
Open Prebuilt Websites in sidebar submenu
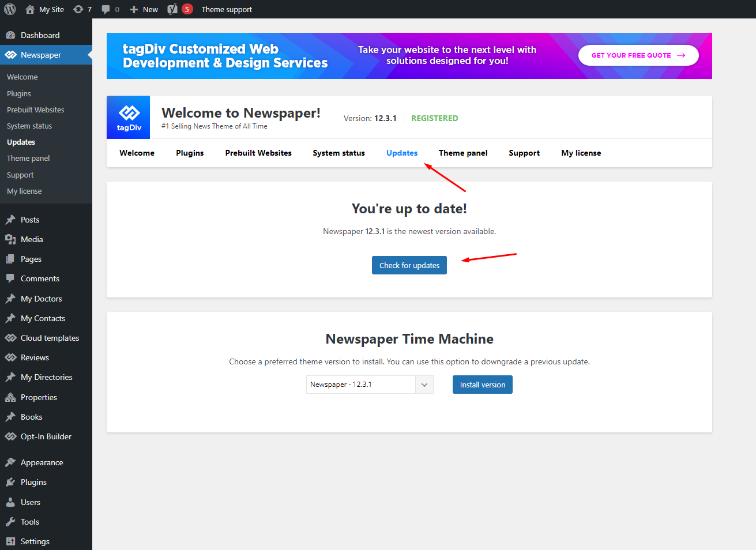pyautogui.click(x=36, y=110)
